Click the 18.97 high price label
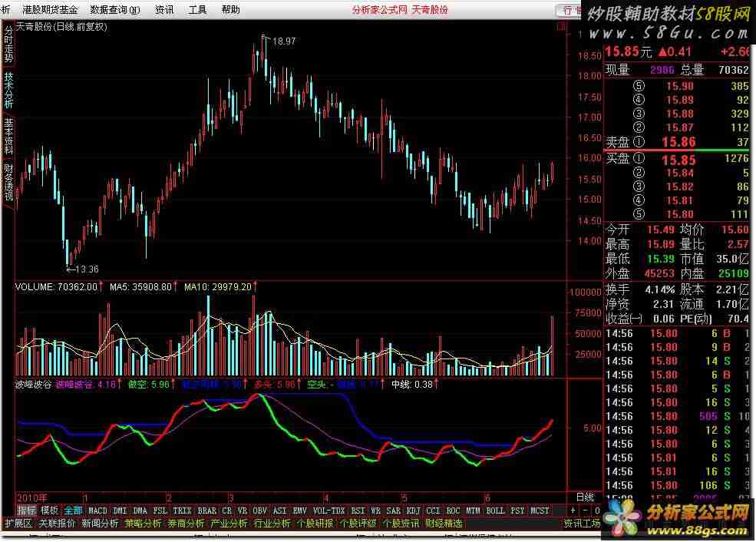This screenshot has width=756, height=542. tap(284, 41)
